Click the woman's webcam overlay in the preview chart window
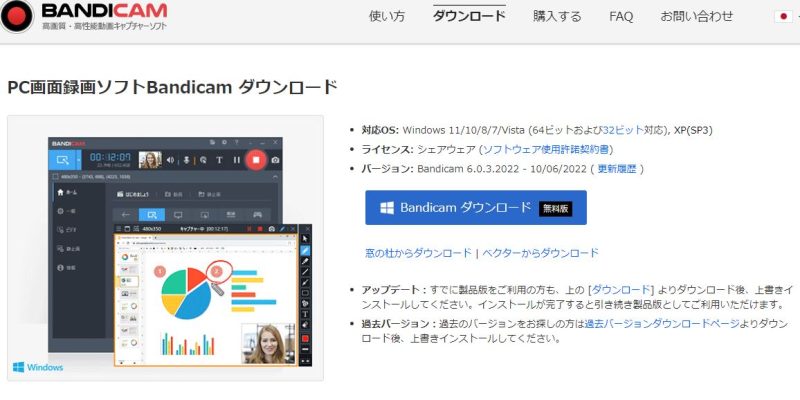The image size is (800, 400). point(268,343)
